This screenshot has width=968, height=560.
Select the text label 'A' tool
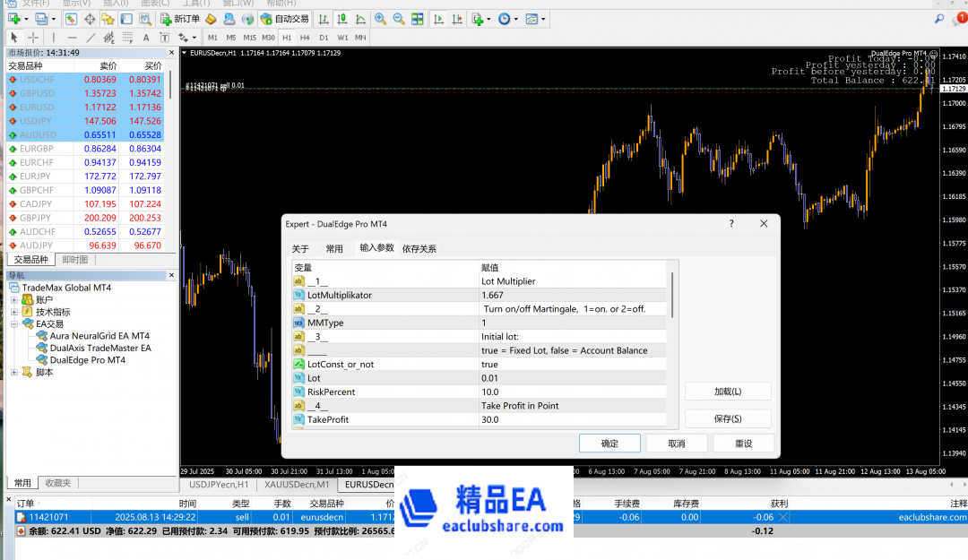[x=146, y=38]
